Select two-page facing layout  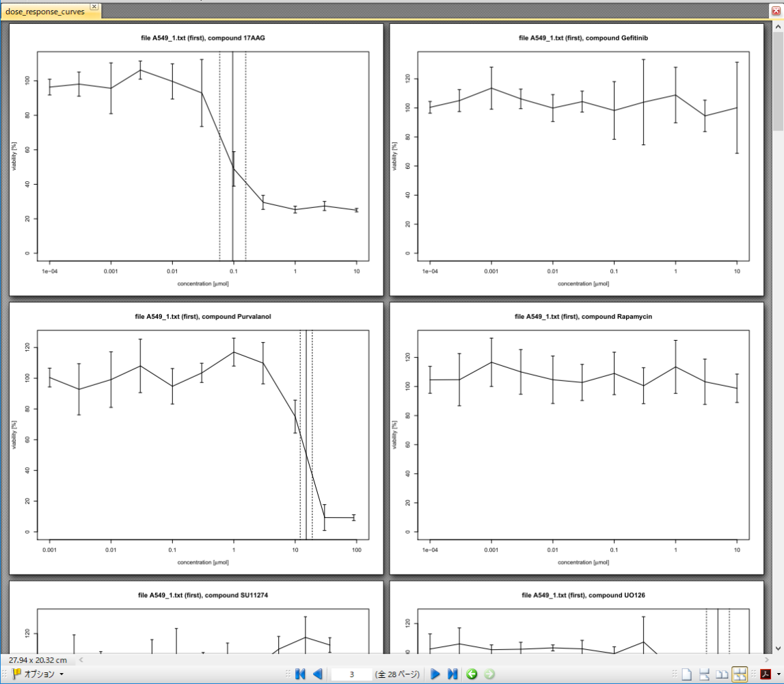722,674
